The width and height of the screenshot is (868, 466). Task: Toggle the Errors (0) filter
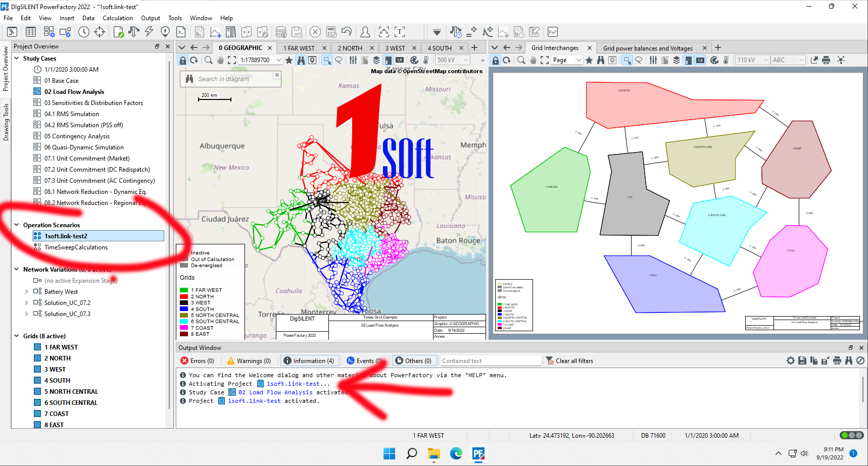tap(198, 360)
